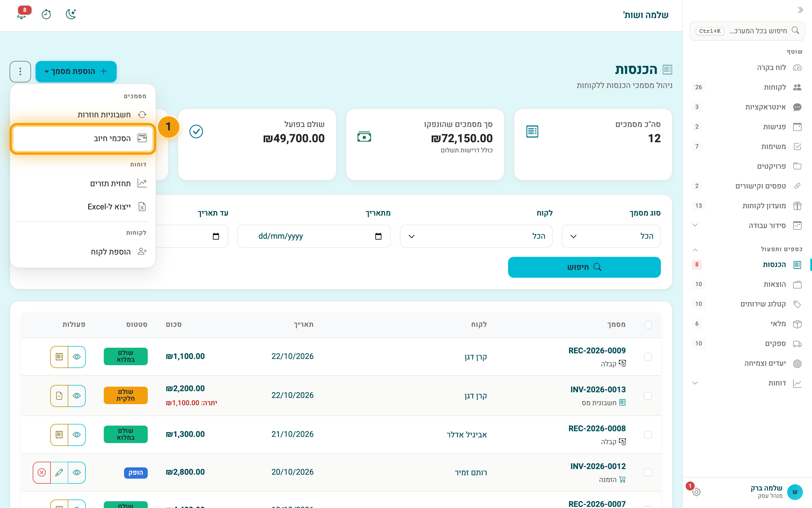The image size is (812, 508).
Task: Toggle dark mode moon icon
Action: pos(71,14)
